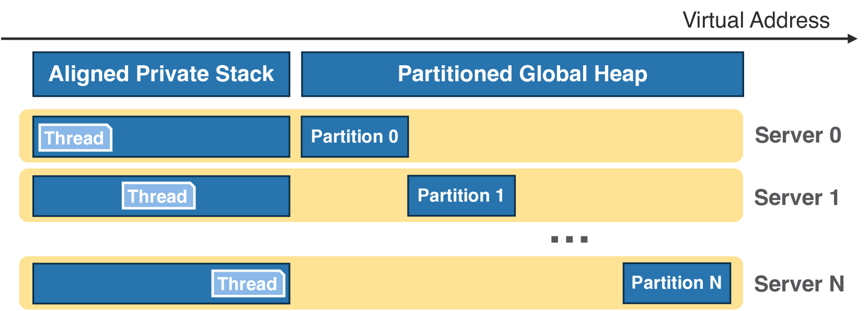
Task: Click the ellipsis dots between server rows
Action: pos(569,240)
